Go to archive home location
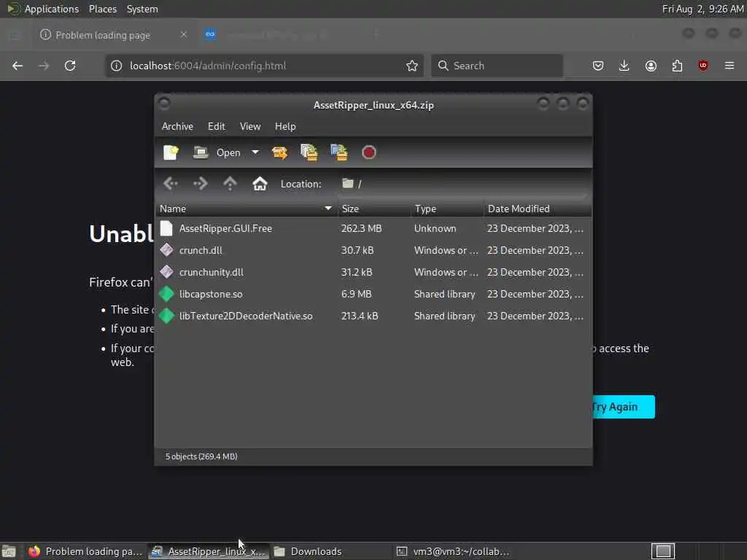The width and height of the screenshot is (747, 560). click(260, 184)
